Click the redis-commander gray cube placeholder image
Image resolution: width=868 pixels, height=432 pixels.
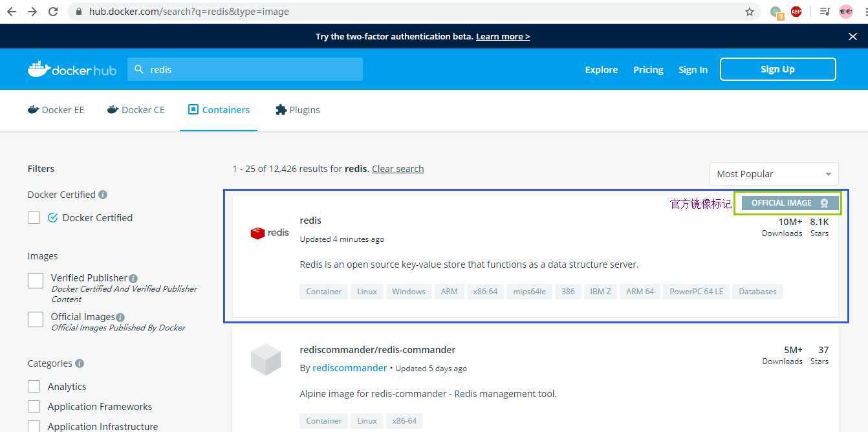266,360
